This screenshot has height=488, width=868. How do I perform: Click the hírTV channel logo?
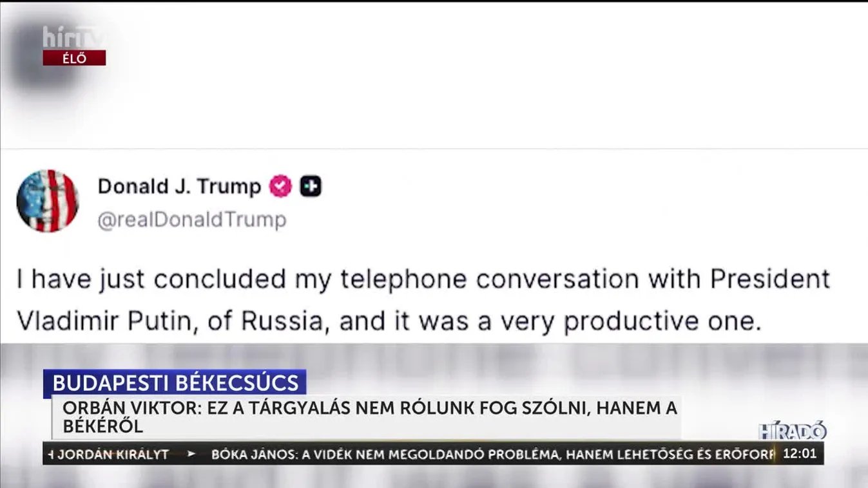(x=73, y=37)
